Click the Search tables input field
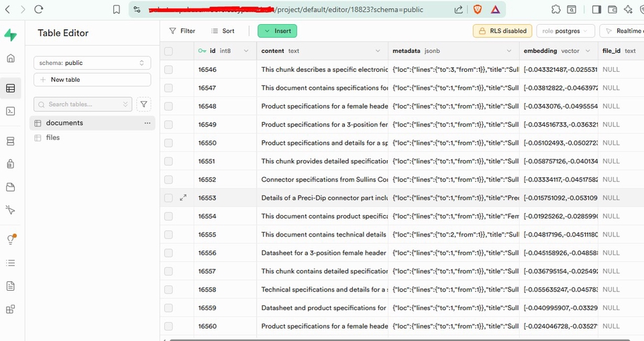 click(83, 105)
